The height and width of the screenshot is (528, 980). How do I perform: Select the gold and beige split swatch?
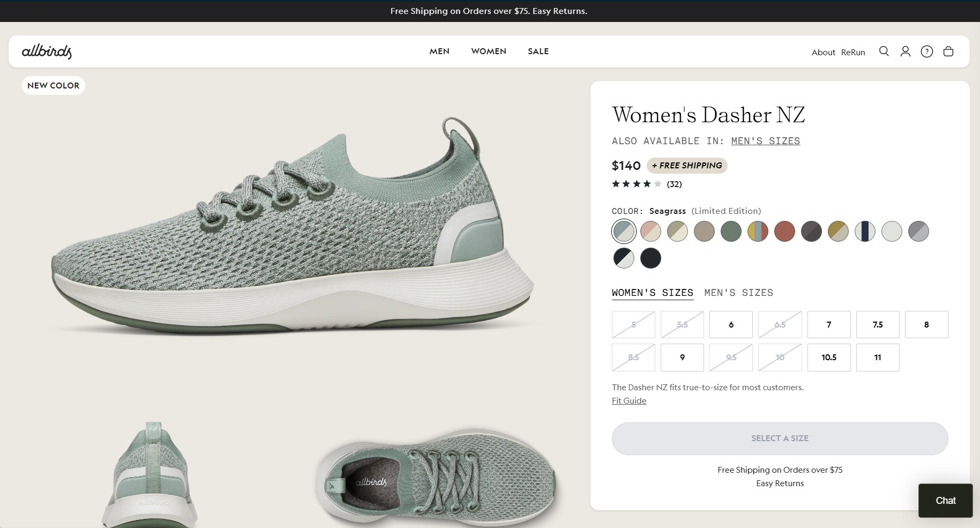click(838, 232)
